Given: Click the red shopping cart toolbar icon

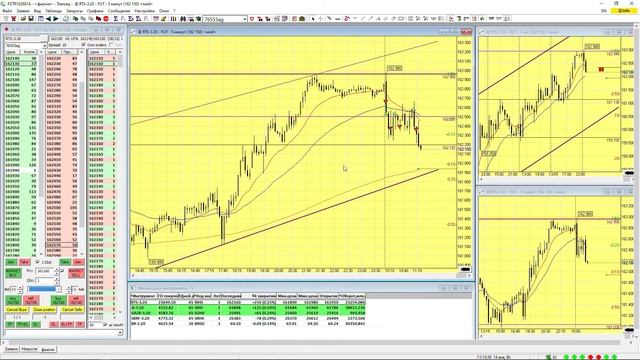Looking at the screenshot, I should [x=13, y=19].
